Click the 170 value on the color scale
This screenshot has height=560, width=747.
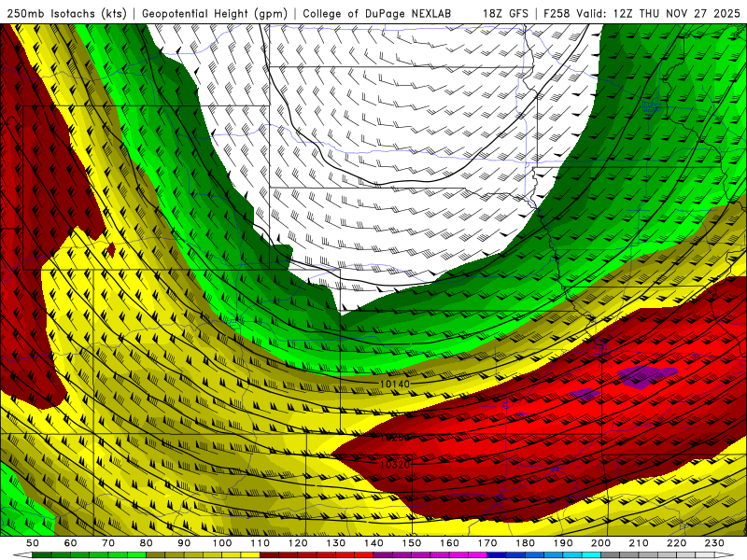[487, 543]
